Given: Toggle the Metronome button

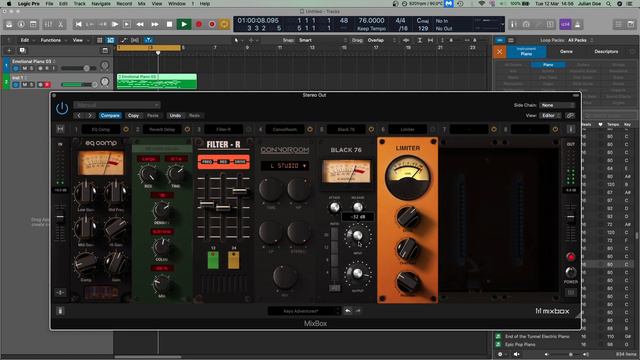Looking at the screenshot, I should pos(578,24).
